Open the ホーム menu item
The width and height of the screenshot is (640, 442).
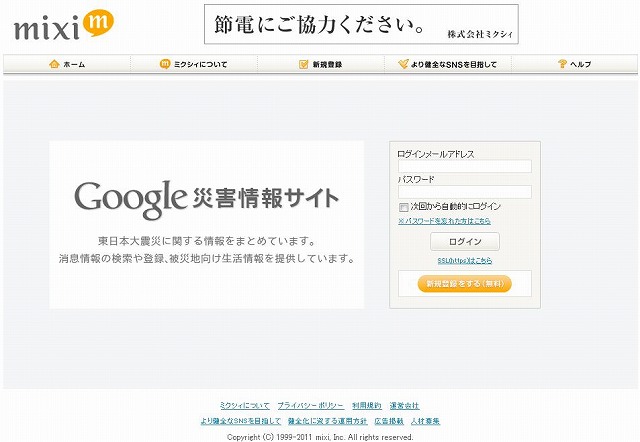click(x=67, y=64)
